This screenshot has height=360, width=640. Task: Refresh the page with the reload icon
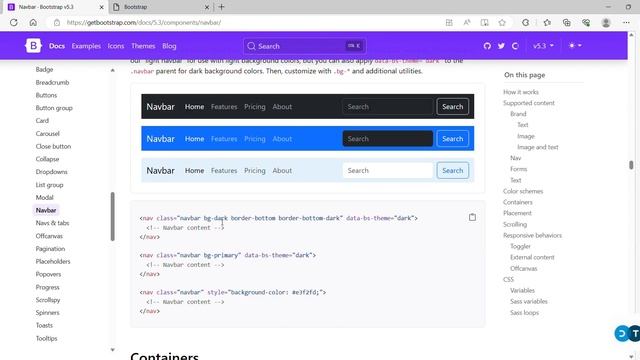pos(14,22)
